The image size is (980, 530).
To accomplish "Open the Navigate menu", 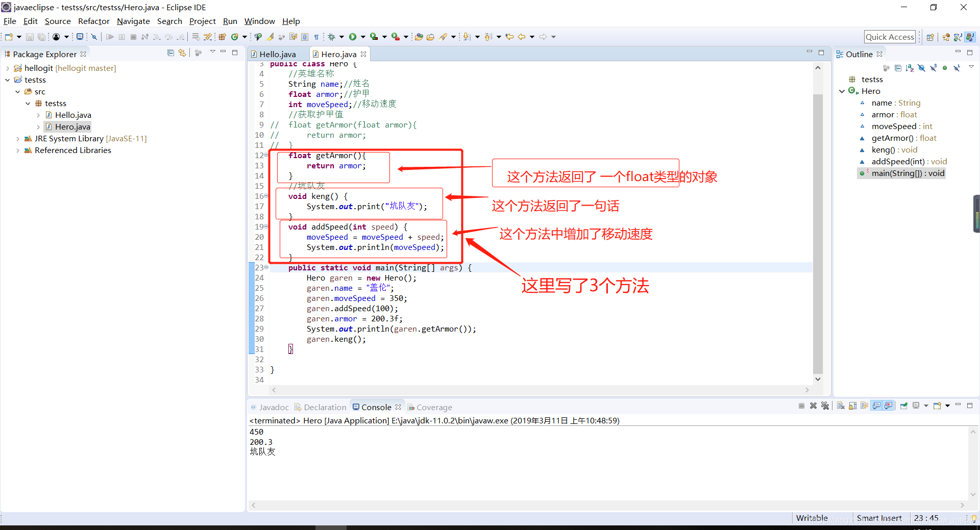I will 133,21.
